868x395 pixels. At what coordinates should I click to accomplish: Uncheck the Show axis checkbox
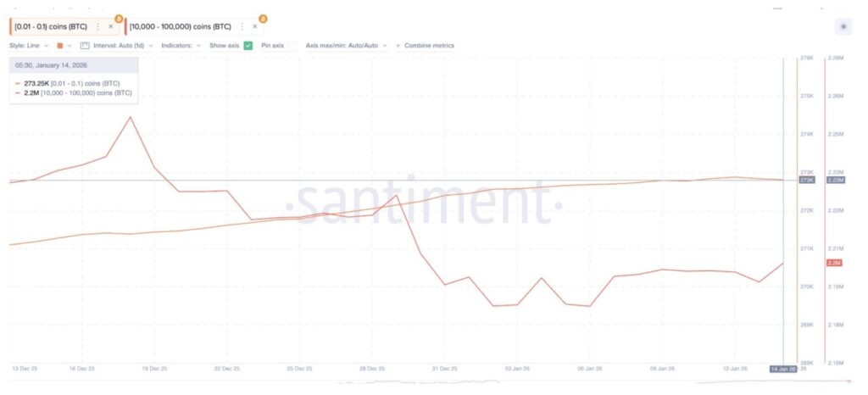[x=248, y=45]
